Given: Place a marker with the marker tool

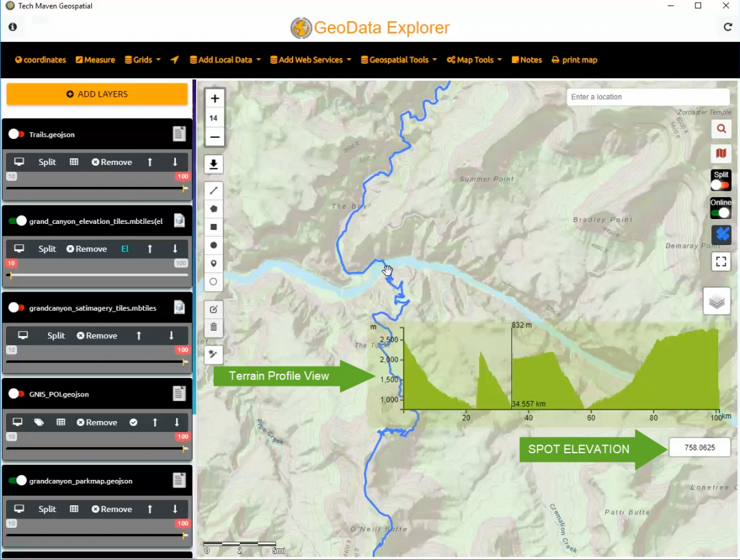Looking at the screenshot, I should pyautogui.click(x=213, y=263).
